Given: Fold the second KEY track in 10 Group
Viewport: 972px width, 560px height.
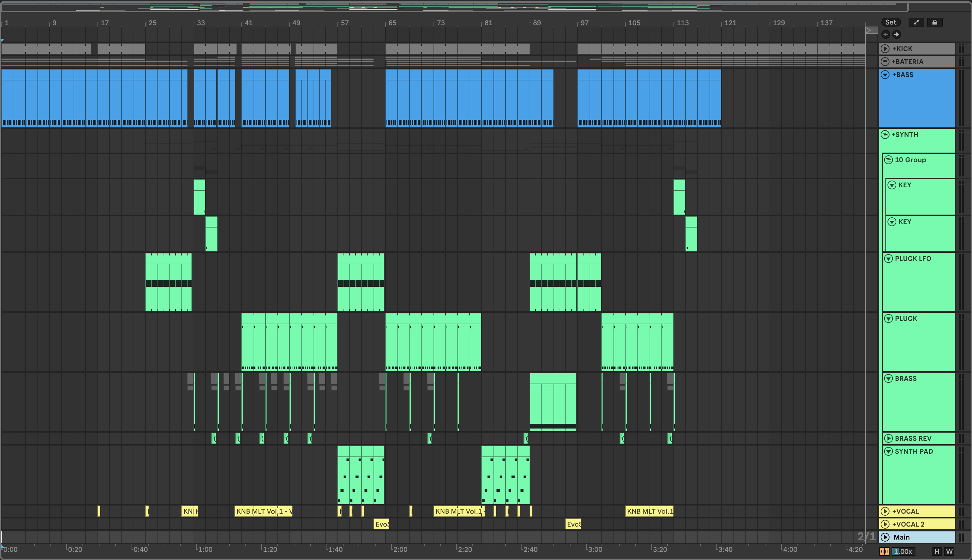Looking at the screenshot, I should [892, 222].
